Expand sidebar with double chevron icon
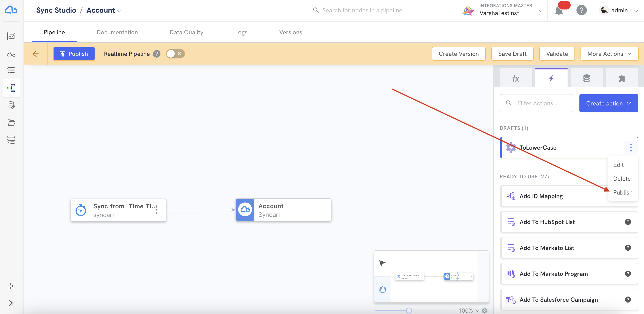The image size is (644, 314). point(11,303)
